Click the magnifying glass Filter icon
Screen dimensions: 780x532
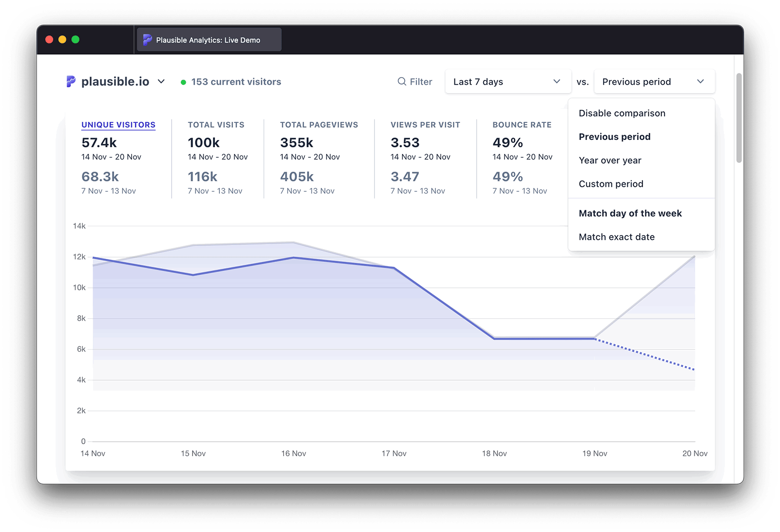tap(401, 81)
